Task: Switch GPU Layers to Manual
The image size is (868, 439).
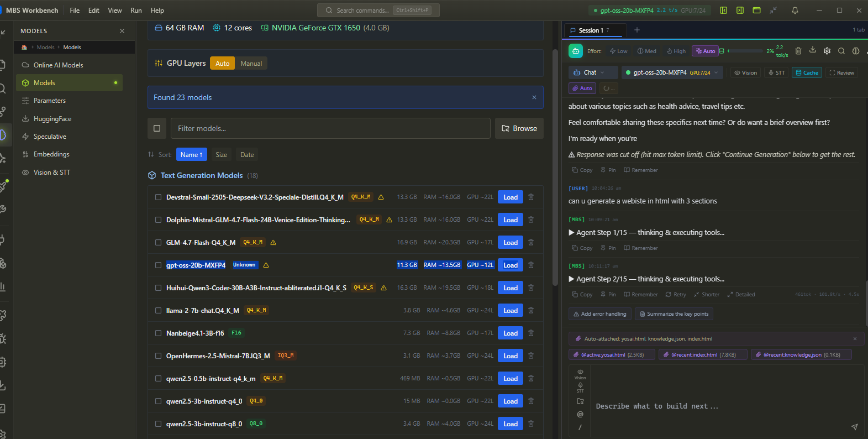Action: point(251,64)
